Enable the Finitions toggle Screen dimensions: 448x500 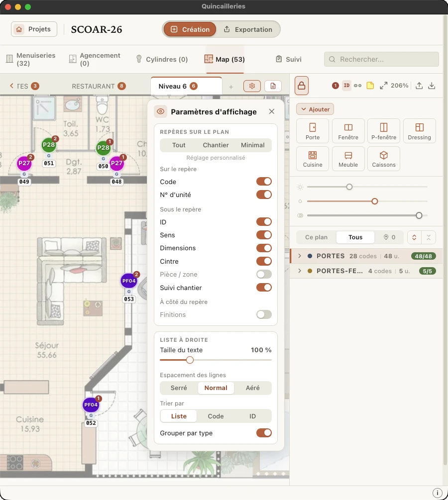click(264, 315)
